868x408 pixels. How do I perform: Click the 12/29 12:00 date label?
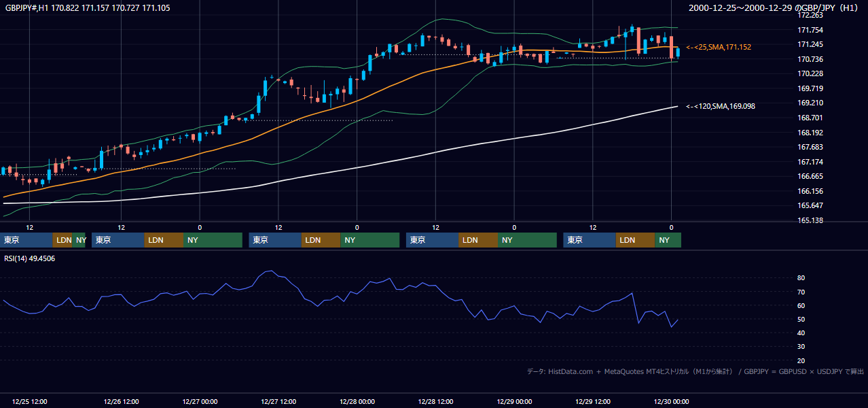pos(593,402)
